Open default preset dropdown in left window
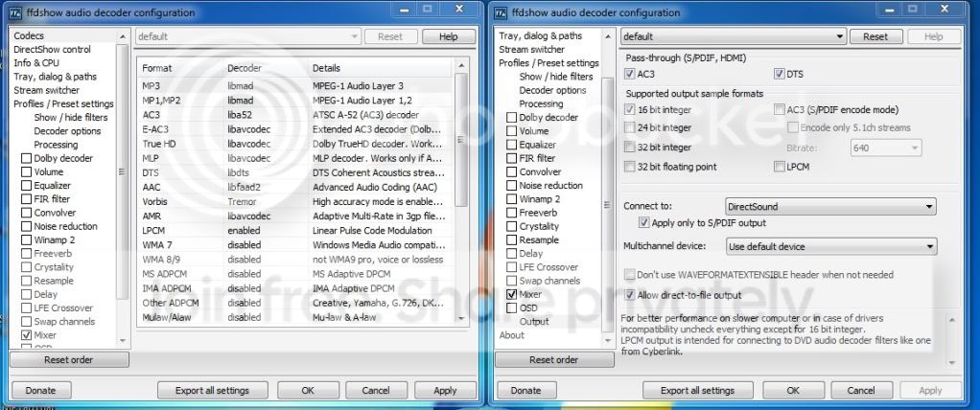980x410 pixels. tap(248, 36)
